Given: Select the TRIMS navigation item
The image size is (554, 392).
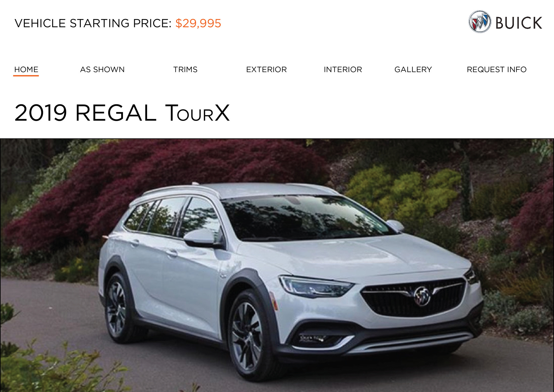Looking at the screenshot, I should click(185, 69).
